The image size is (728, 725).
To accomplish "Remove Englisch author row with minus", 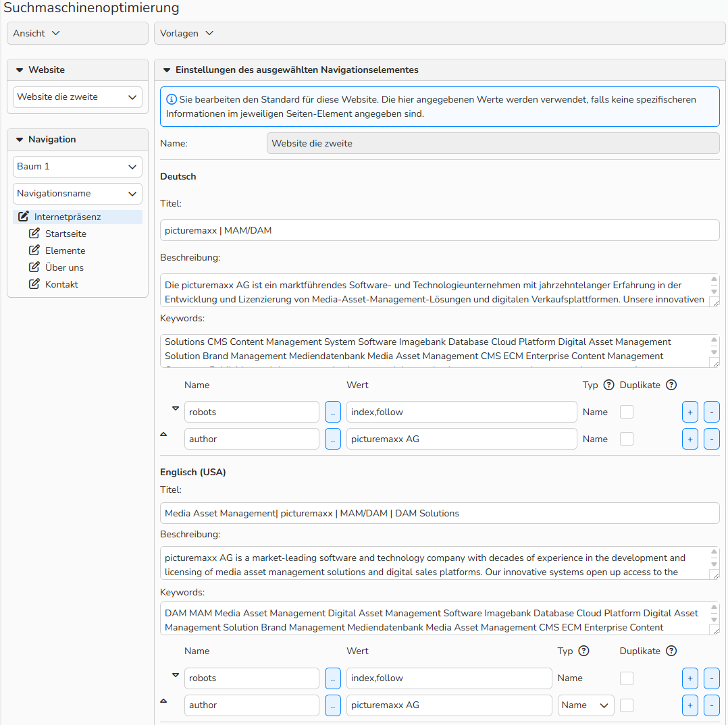I will (712, 705).
